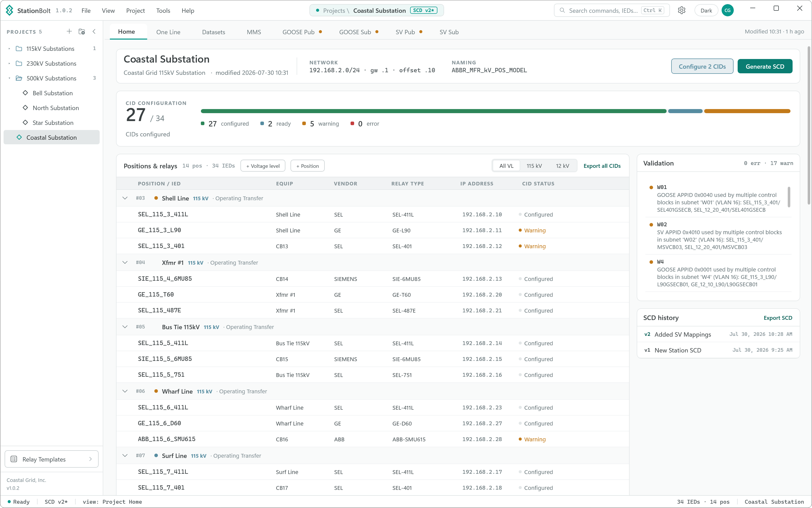Click the search magnifier icon
Viewport: 812px width, 508px height.
(x=562, y=10)
